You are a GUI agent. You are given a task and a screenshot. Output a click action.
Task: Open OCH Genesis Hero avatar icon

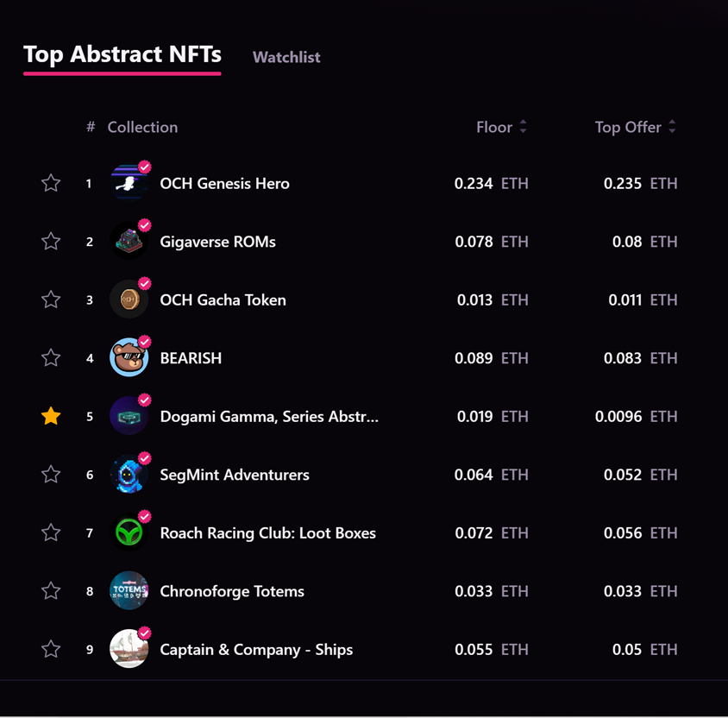pyautogui.click(x=129, y=183)
